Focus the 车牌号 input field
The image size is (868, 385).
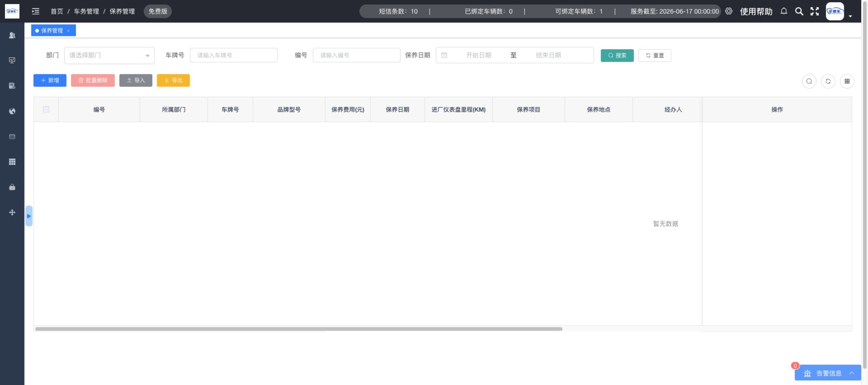[233, 55]
